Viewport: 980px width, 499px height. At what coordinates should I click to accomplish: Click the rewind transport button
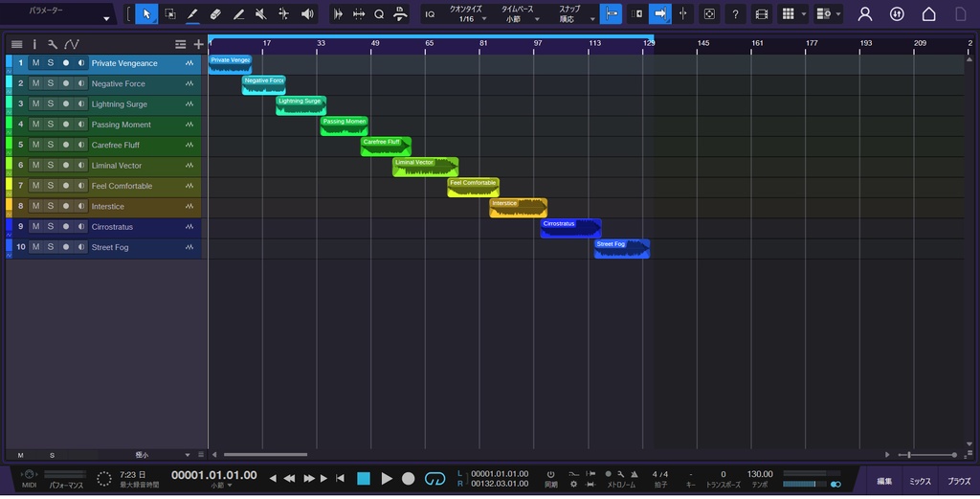tap(289, 478)
